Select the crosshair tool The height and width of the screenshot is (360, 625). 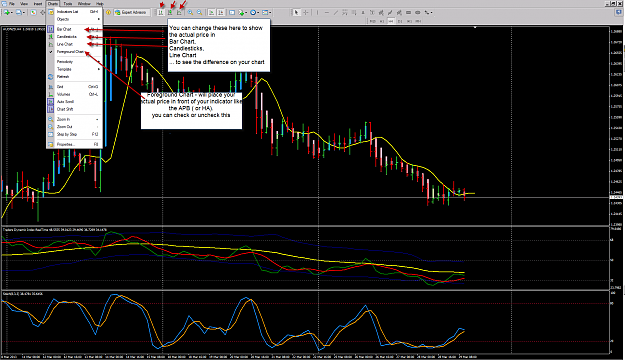pyautogui.click(x=306, y=12)
